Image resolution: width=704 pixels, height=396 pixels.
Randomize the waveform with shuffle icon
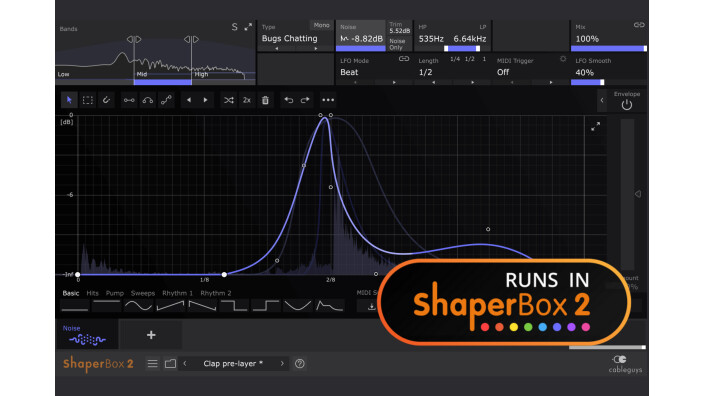229,100
